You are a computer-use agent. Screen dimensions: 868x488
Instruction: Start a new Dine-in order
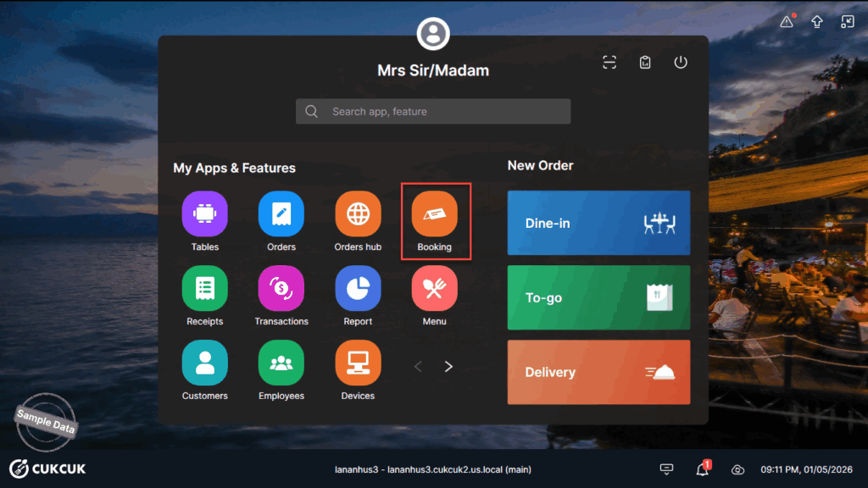(x=598, y=223)
